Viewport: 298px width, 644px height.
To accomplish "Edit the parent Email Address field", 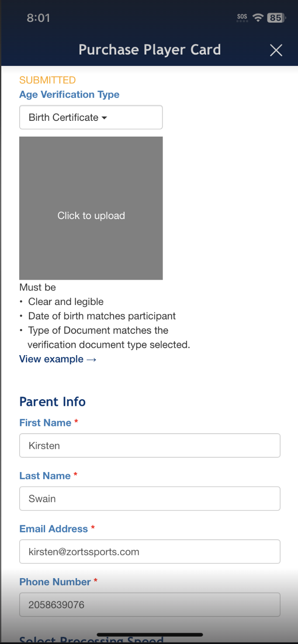I will click(x=149, y=552).
